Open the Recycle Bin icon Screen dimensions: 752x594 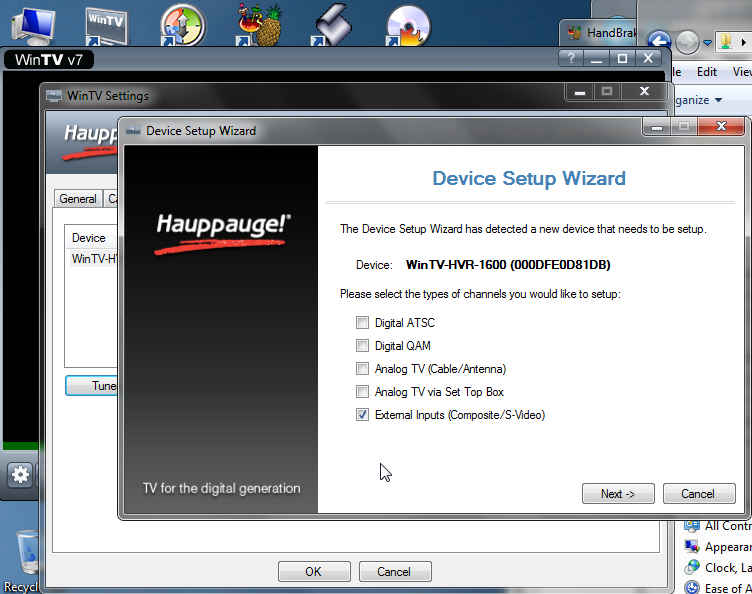click(x=26, y=551)
